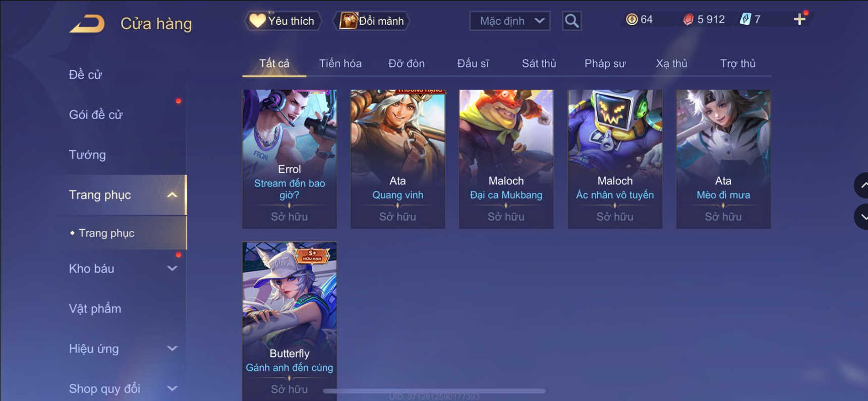Tap the gold coin icon
Screen dimensions: 868x401
pyautogui.click(x=631, y=20)
